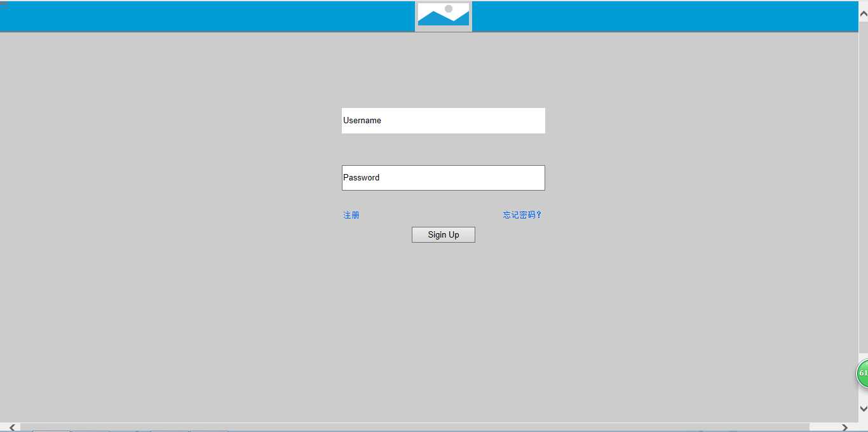Click the Sign Up button

(444, 234)
